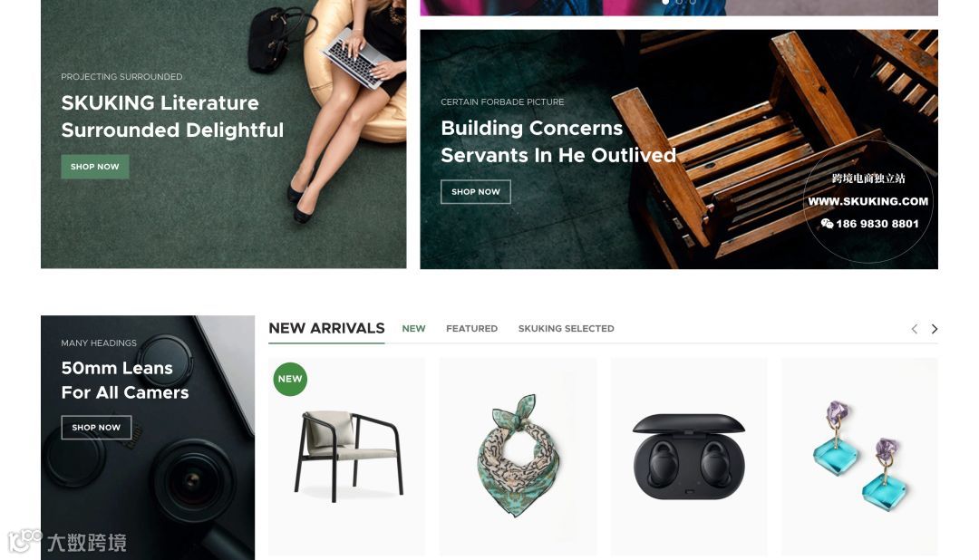Click the previous arrow in New Arrivals
The image size is (979, 560).
point(914,329)
